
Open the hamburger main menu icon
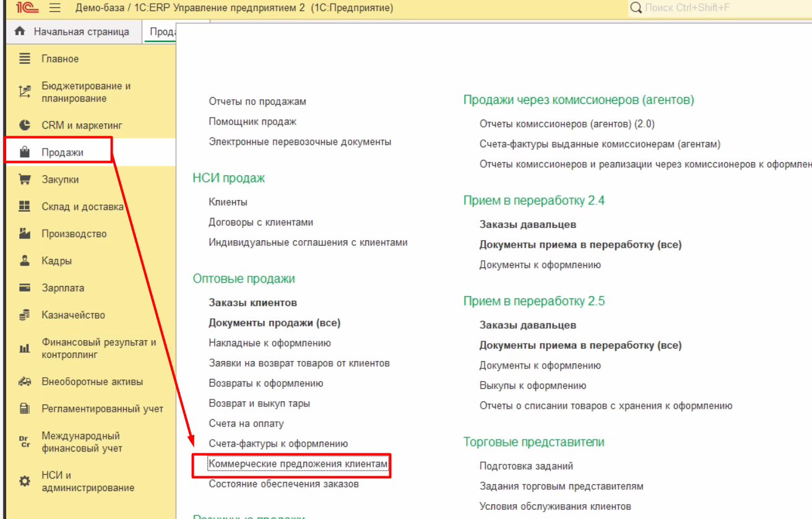tap(54, 8)
